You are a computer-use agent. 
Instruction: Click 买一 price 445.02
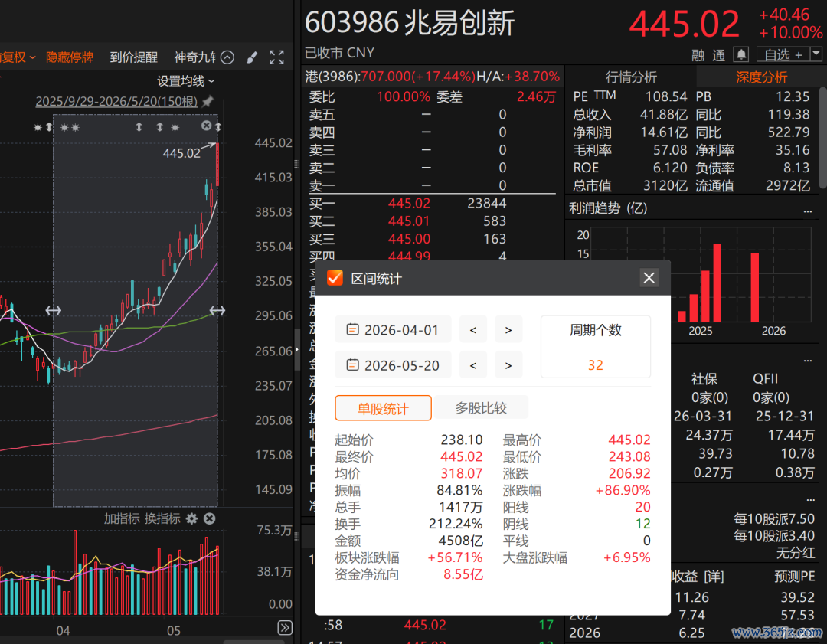(409, 203)
